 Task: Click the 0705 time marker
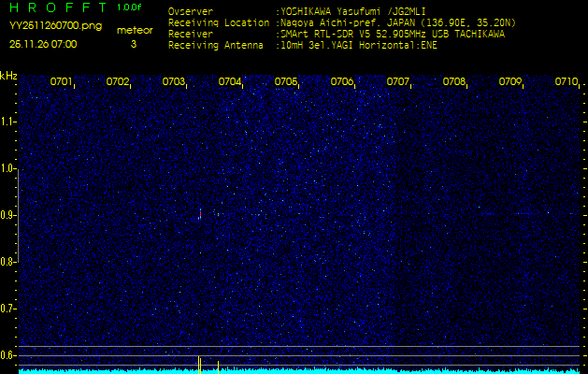(x=285, y=81)
